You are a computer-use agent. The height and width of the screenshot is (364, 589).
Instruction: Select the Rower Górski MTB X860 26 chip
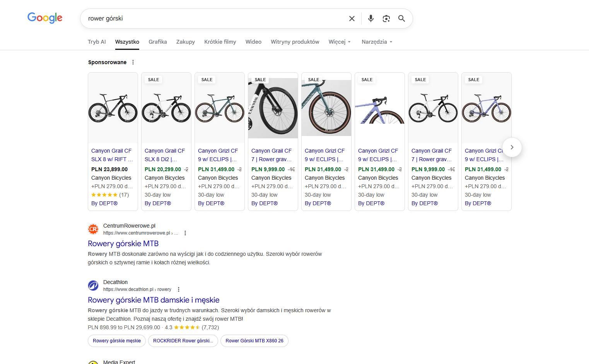point(254,341)
